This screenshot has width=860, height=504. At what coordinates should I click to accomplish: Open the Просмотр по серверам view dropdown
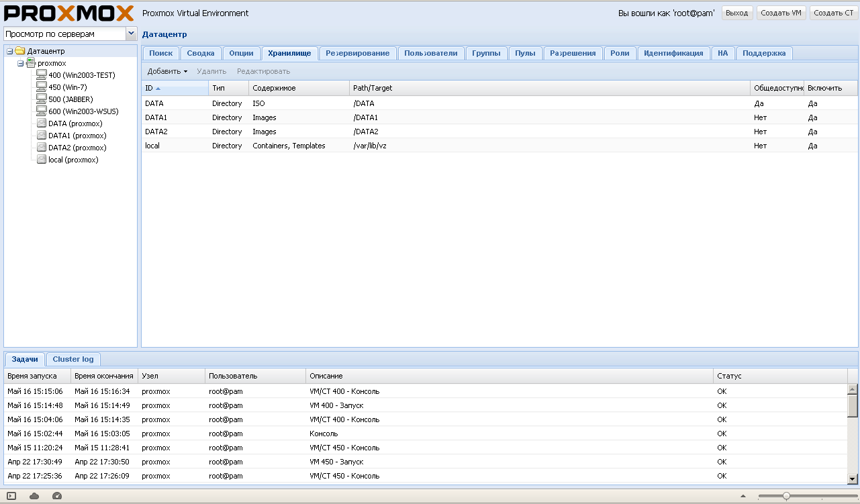[x=131, y=34]
